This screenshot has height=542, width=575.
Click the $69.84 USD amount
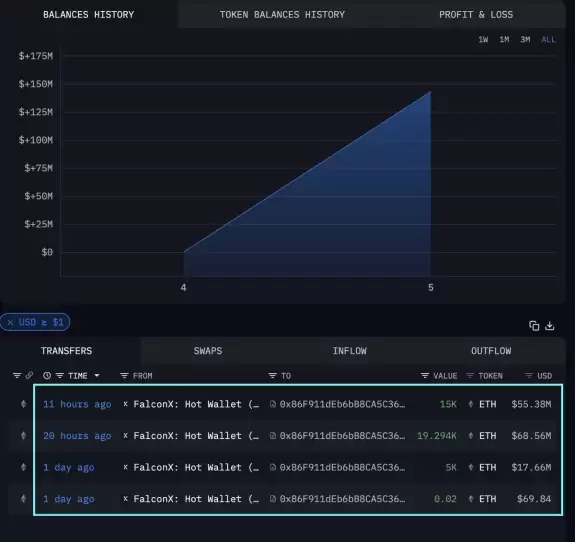tap(534, 499)
